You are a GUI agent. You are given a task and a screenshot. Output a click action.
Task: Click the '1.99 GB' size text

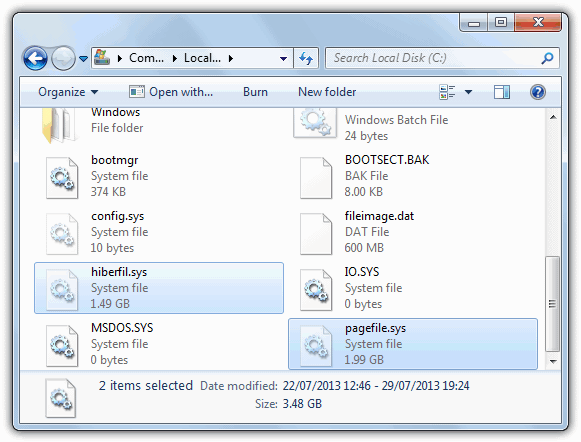[x=364, y=359]
